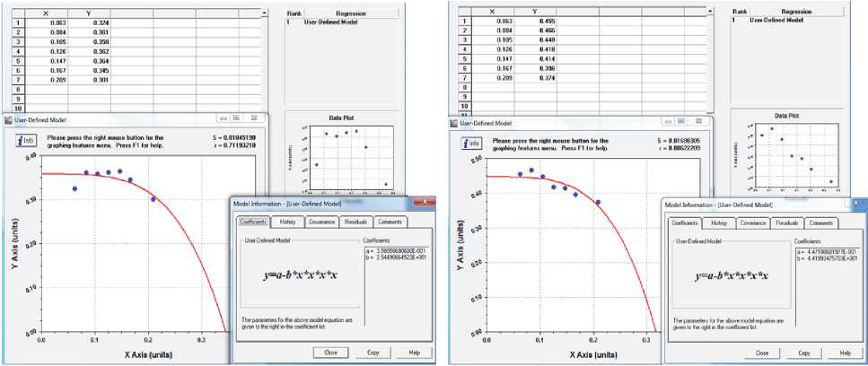
Task: Select coefficient b row in the right Model Information dialog
Action: (x=827, y=257)
